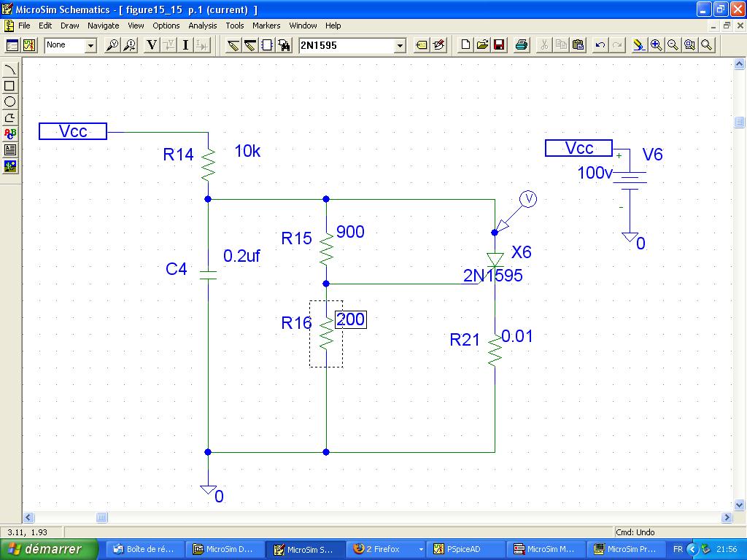Choose the Draw Bus thick pencil tool
Viewport: 747px width, 560px height.
point(250,45)
